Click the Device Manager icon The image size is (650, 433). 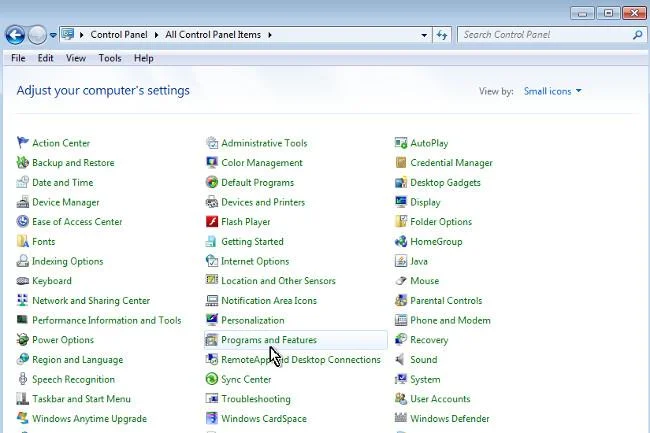tap(22, 202)
